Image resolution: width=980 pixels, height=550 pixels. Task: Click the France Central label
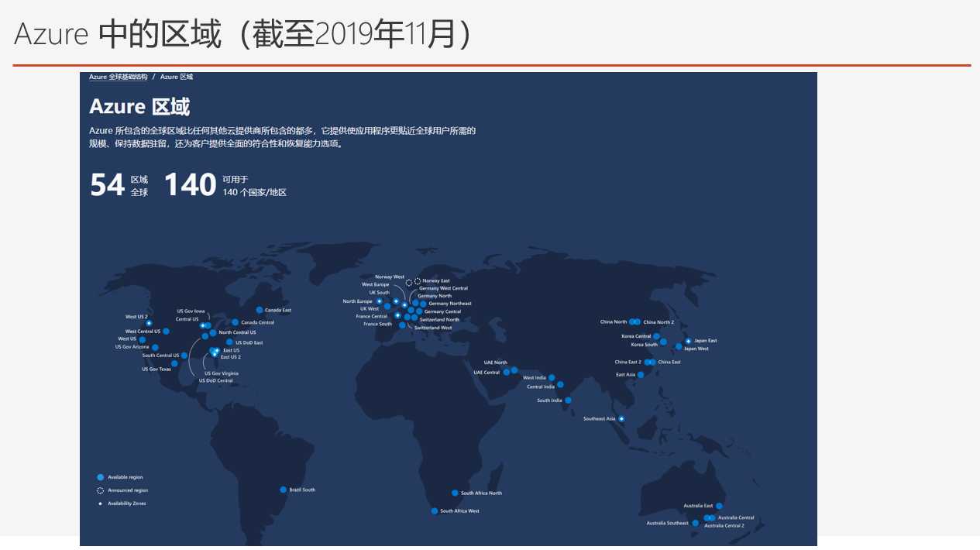372,316
